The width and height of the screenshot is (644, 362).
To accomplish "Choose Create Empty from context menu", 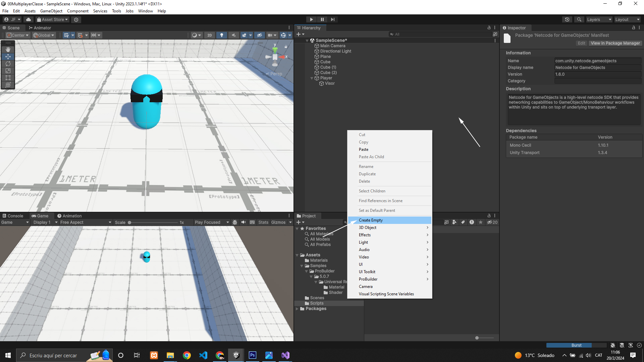I will [x=371, y=220].
